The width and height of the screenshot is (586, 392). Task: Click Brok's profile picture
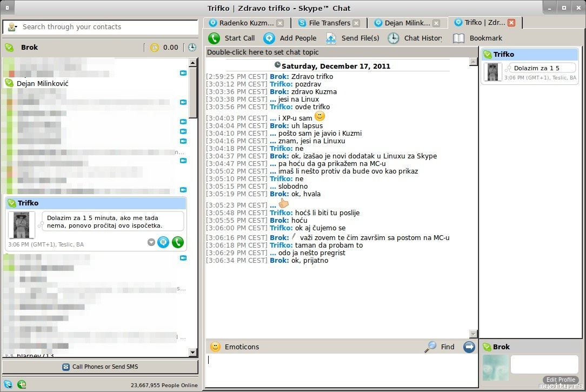click(x=496, y=368)
